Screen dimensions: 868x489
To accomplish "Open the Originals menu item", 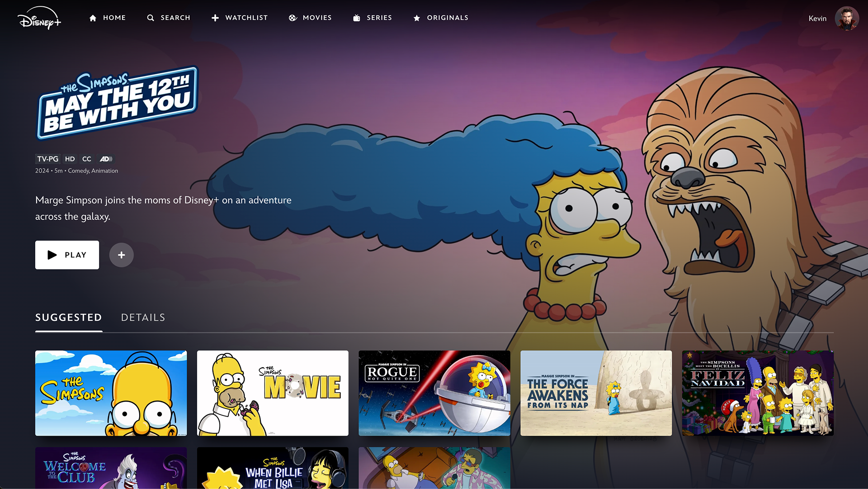I will [x=448, y=18].
